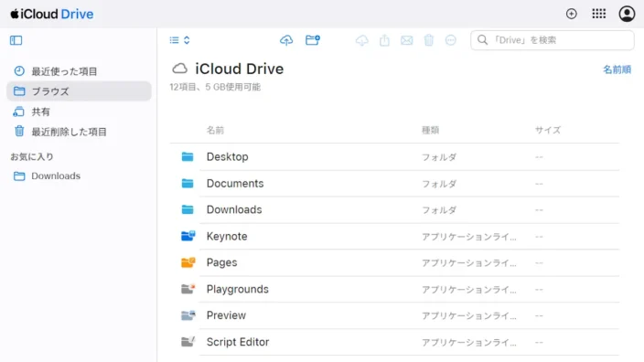
Task: Toggle the sidebar panel icon
Action: pyautogui.click(x=16, y=40)
